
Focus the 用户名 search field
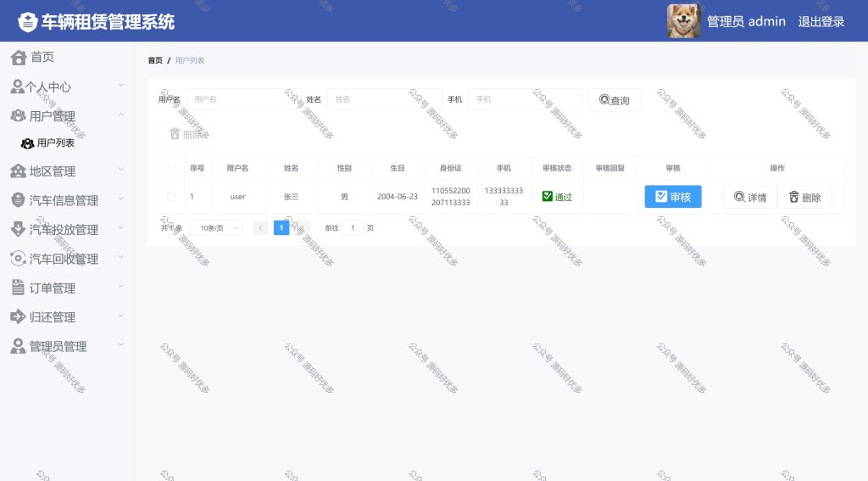[x=243, y=99]
